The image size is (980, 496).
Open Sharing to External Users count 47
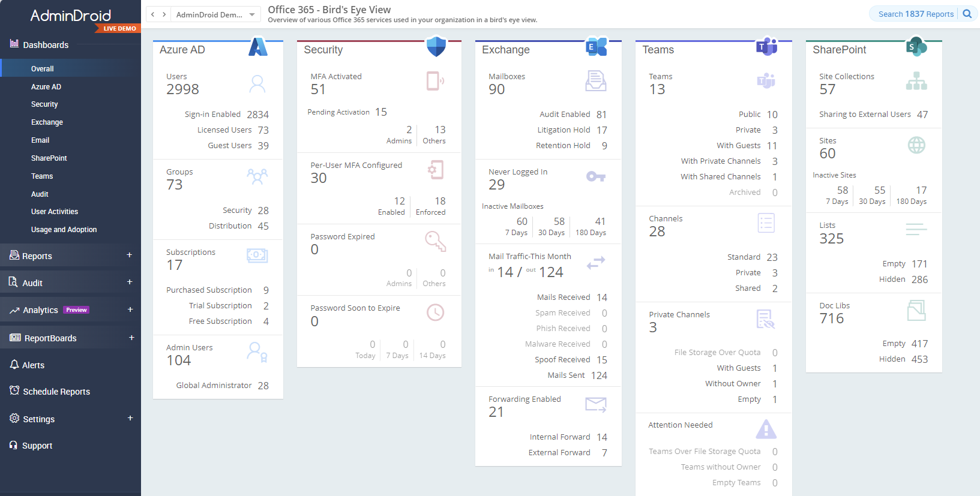[922, 115]
